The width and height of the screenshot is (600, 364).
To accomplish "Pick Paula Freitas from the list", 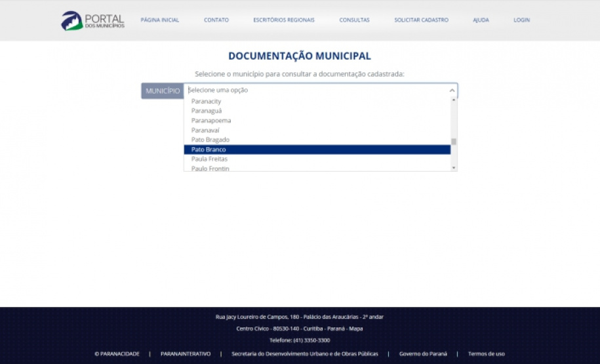I will 209,159.
